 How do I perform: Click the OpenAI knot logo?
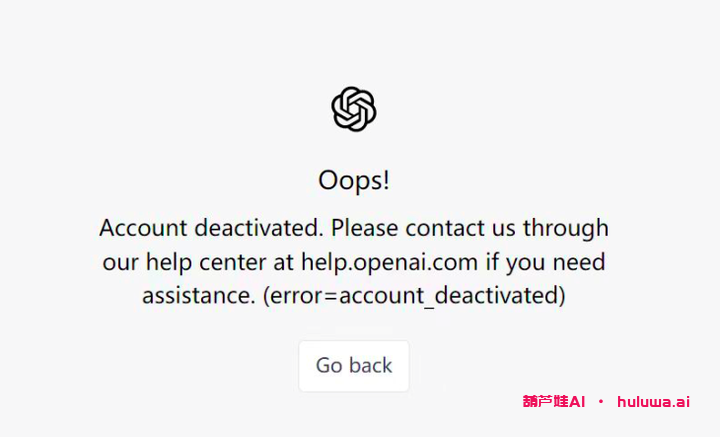tap(354, 109)
